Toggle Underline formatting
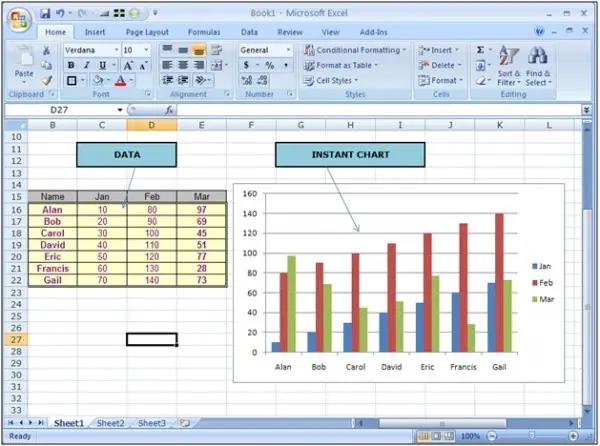 tap(102, 65)
